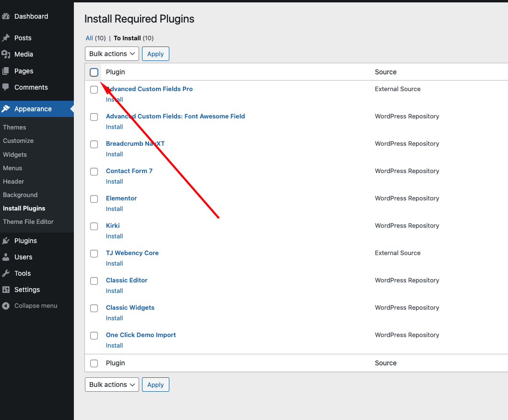This screenshot has height=420, width=508.
Task: Click Collapse menu label
Action: tap(35, 306)
